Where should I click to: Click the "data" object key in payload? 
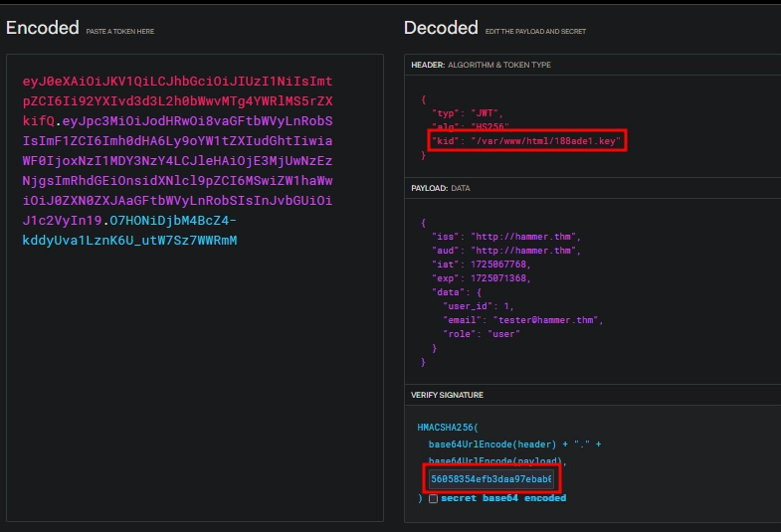[445, 292]
